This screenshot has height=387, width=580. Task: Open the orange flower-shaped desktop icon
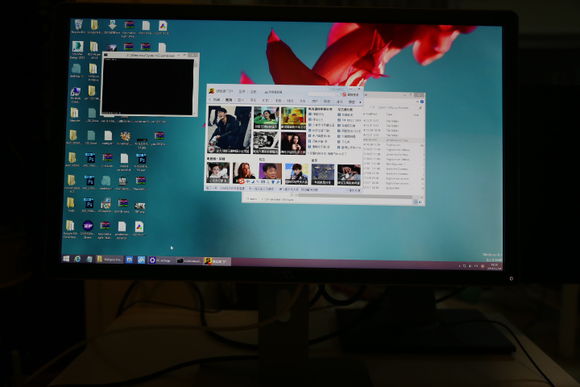125,137
